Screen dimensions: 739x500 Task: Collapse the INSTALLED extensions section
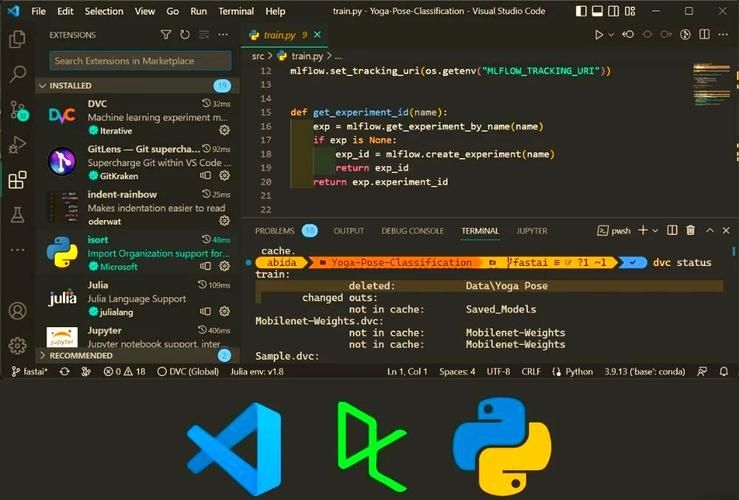[42, 86]
